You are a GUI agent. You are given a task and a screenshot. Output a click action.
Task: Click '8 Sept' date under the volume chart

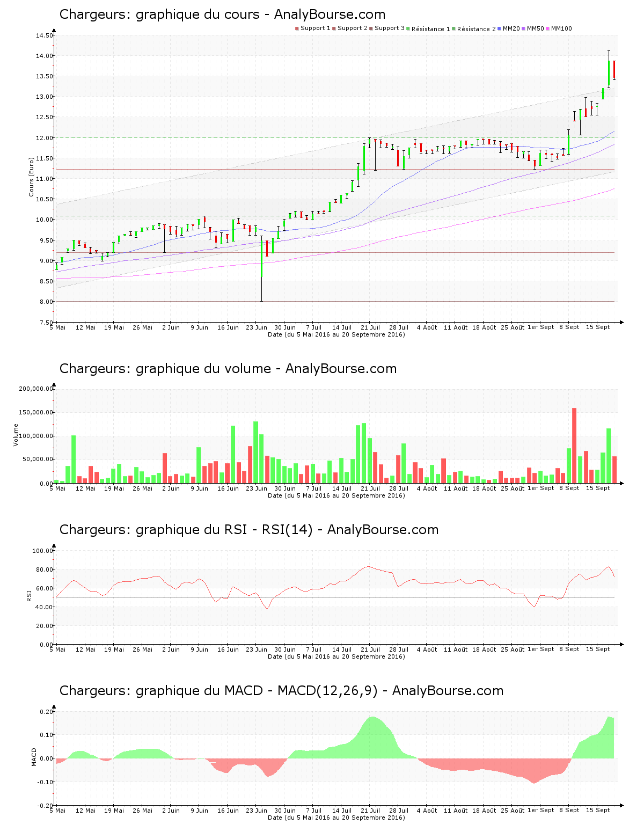(x=569, y=488)
